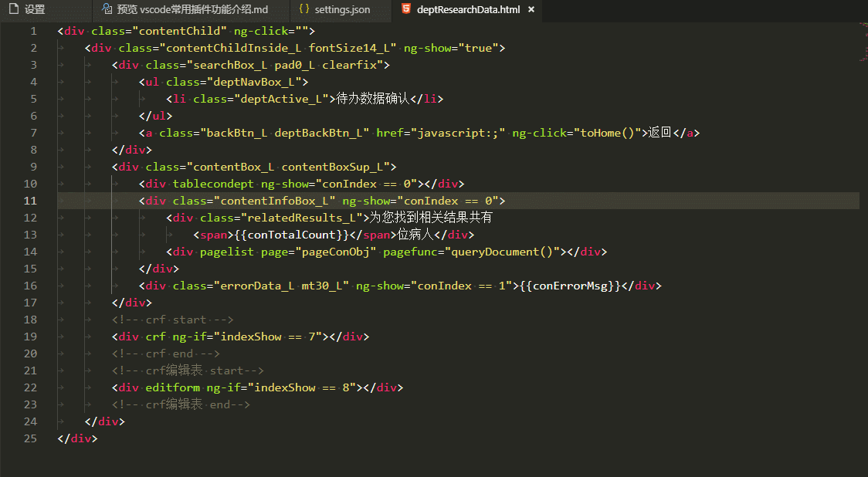Click "queryDocument()" on line 14
This screenshot has height=477, width=868.
[502, 252]
